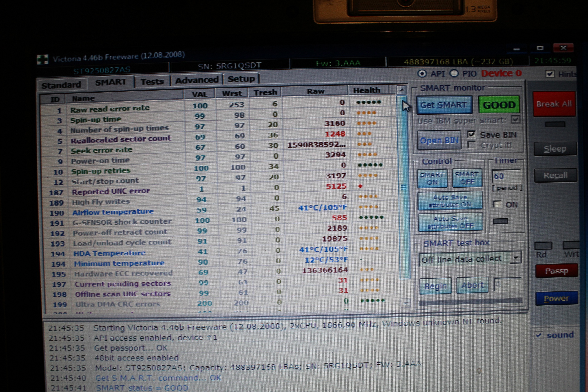Click the Health column header
This screenshot has height=392, width=588.
367,90
